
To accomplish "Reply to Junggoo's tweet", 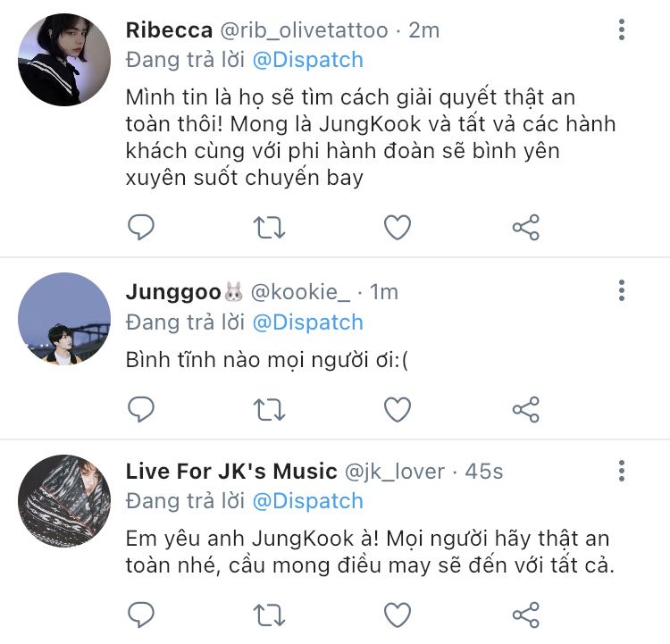I will coord(141,409).
